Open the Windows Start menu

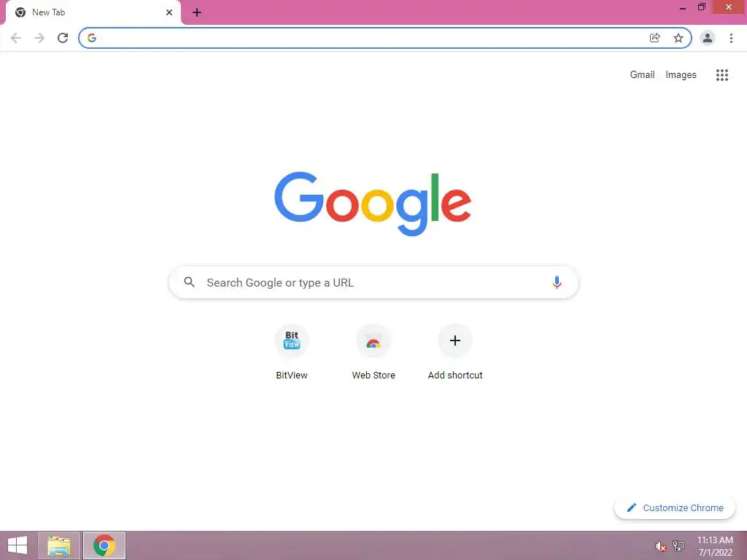point(18,545)
